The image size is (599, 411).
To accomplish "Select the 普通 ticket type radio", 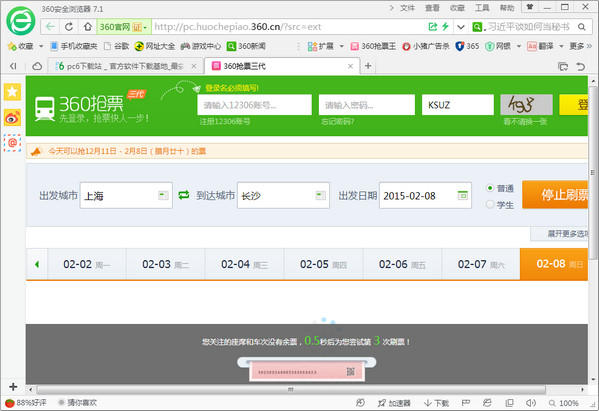I will pyautogui.click(x=490, y=188).
